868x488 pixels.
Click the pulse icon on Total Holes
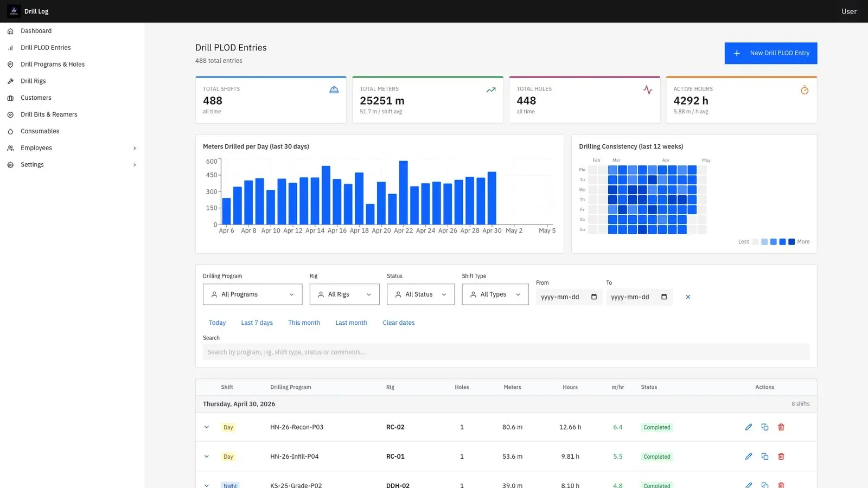click(x=648, y=90)
